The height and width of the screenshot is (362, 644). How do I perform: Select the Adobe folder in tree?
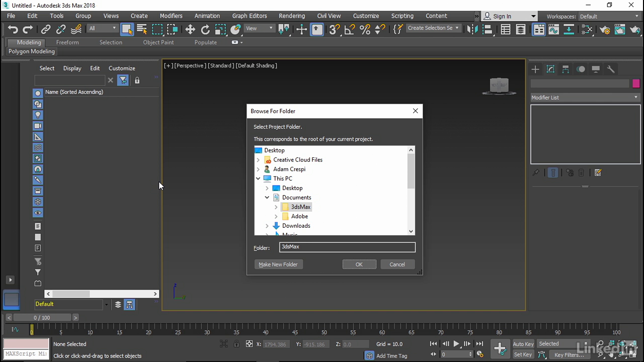point(299,216)
